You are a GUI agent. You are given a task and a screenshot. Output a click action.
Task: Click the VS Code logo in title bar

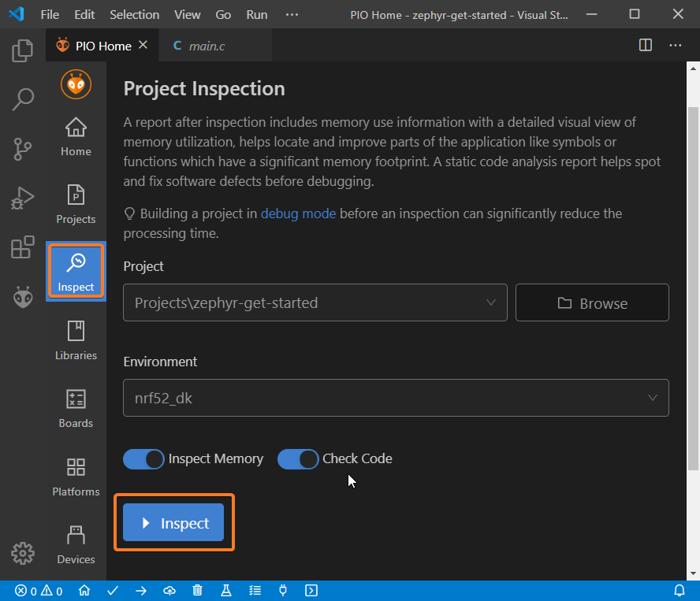pyautogui.click(x=17, y=14)
